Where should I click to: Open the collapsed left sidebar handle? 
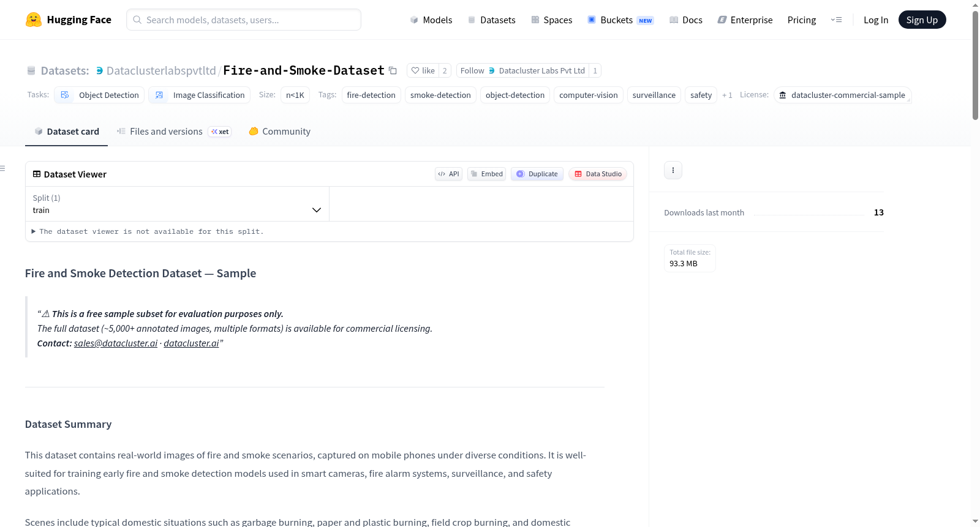3,168
